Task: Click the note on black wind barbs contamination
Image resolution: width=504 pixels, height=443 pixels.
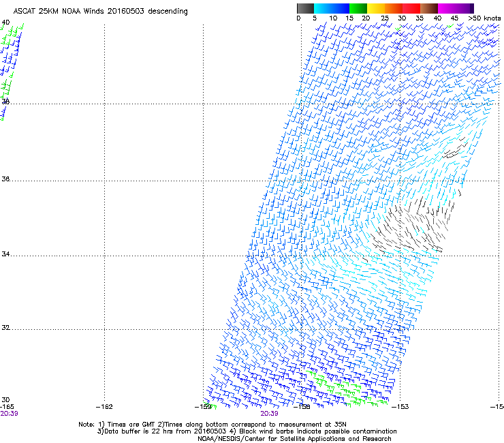Action: click(313, 431)
